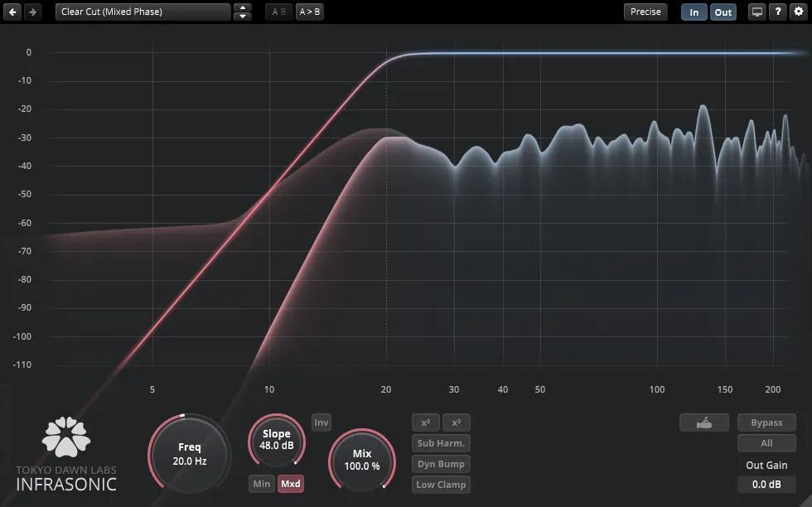Viewport: 812px width, 507px height.
Task: Toggle the Dyn Bump button
Action: (x=441, y=464)
